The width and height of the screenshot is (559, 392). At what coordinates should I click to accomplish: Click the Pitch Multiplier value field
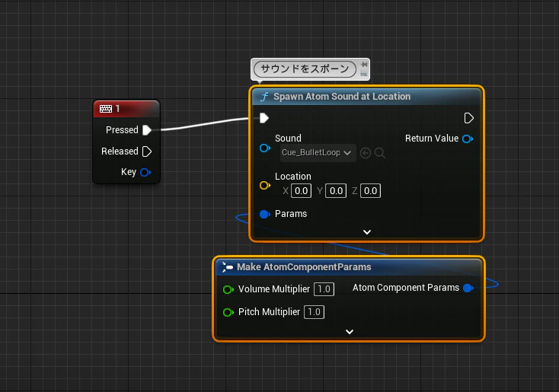click(314, 312)
